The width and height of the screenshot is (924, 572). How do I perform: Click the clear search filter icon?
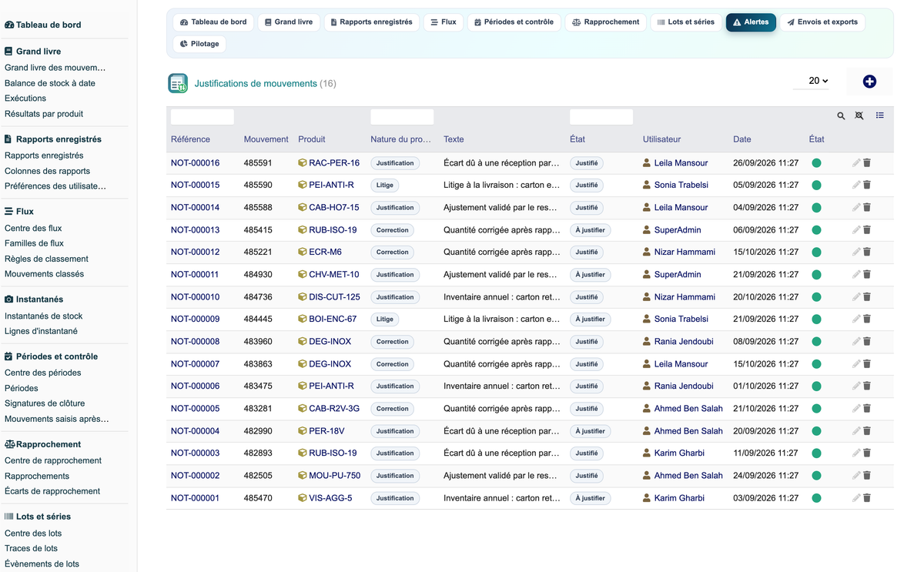click(x=859, y=115)
